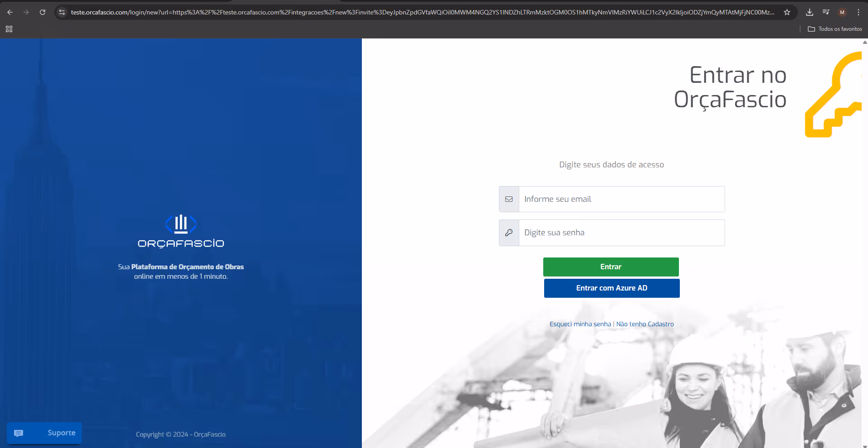Open Não tenho Cadastro link
This screenshot has height=448, width=868.
pyautogui.click(x=645, y=324)
